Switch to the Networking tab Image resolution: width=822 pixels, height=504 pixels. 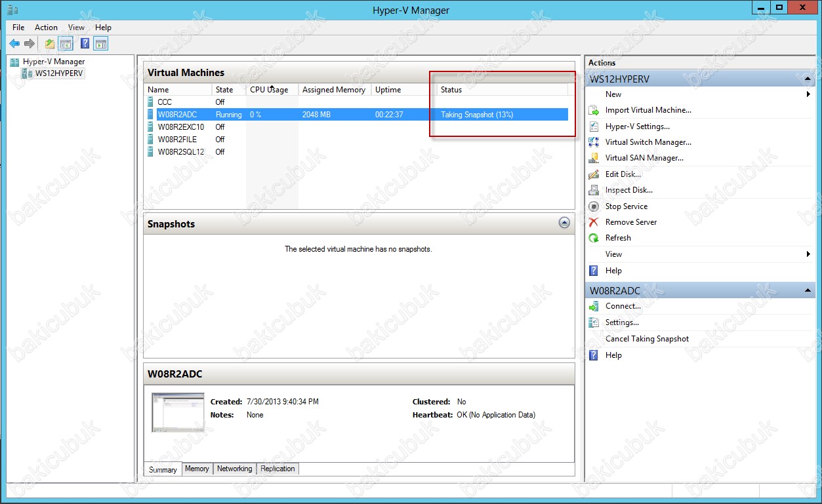[x=234, y=469]
